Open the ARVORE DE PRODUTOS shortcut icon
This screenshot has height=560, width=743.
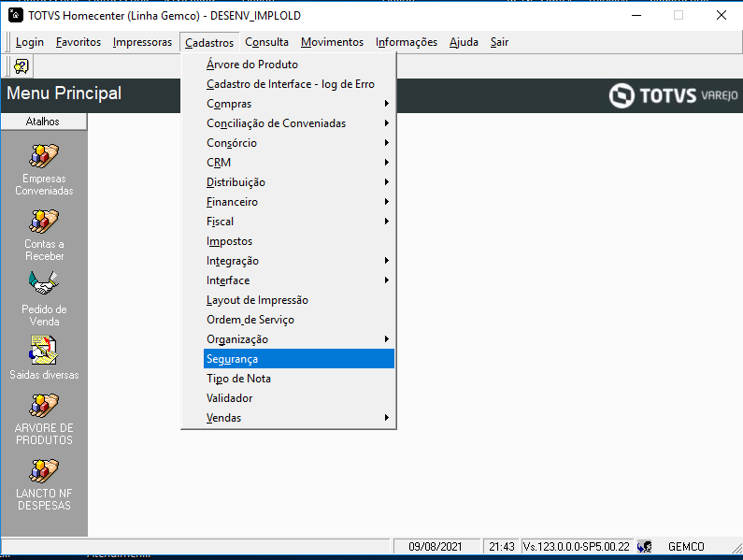click(x=44, y=406)
